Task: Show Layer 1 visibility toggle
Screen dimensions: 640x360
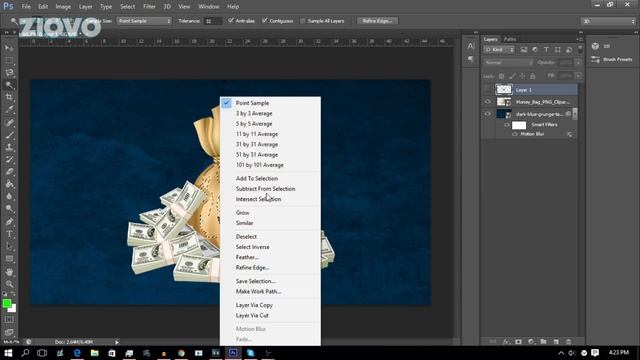Action: pyautogui.click(x=488, y=89)
